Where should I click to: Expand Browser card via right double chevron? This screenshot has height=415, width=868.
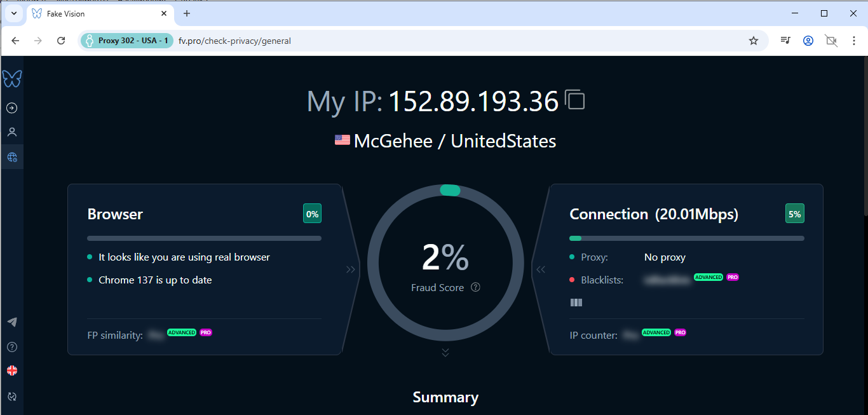point(351,269)
